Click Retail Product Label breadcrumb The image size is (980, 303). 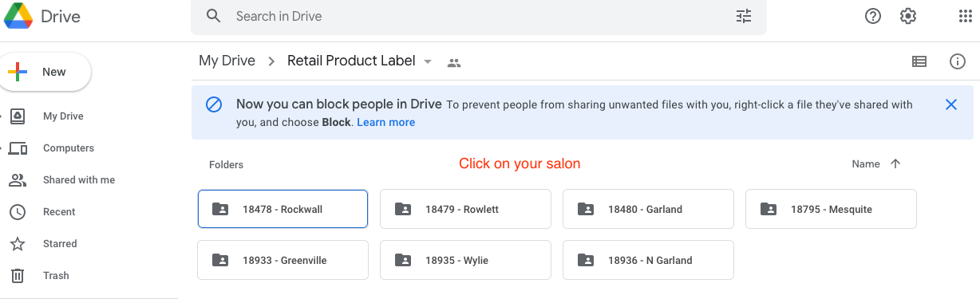[x=351, y=61]
